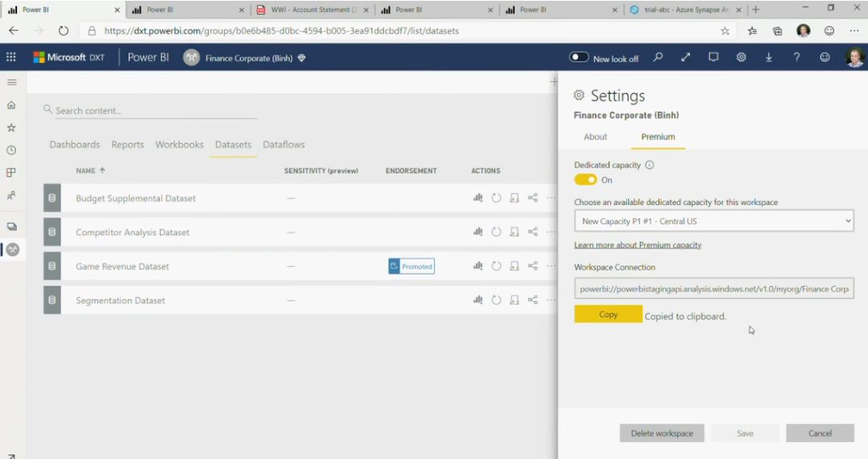Viewport: 868px width, 459px height.
Task: Refresh the Competitor Analysis Dataset
Action: coord(496,232)
